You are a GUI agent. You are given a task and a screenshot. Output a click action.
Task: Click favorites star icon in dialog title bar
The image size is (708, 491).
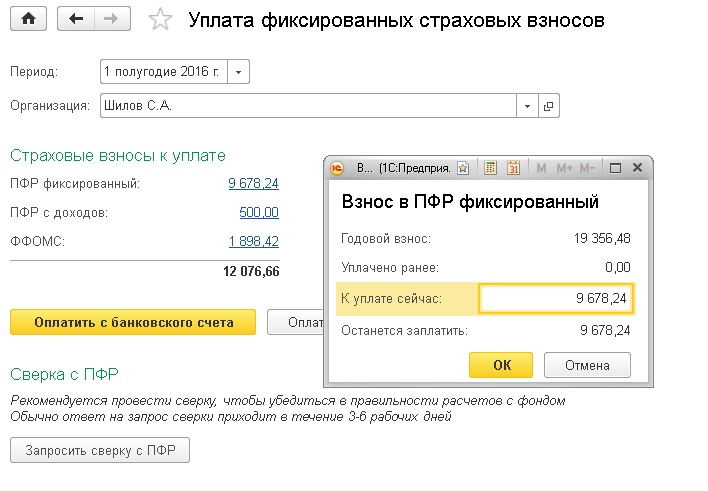463,168
